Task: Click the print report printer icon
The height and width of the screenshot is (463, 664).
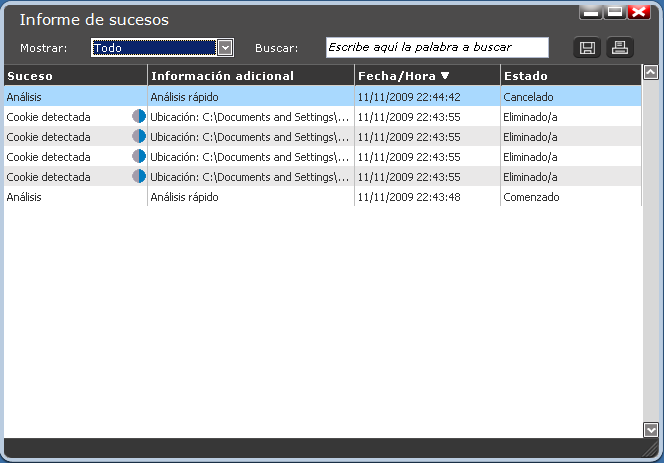Action: click(620, 48)
